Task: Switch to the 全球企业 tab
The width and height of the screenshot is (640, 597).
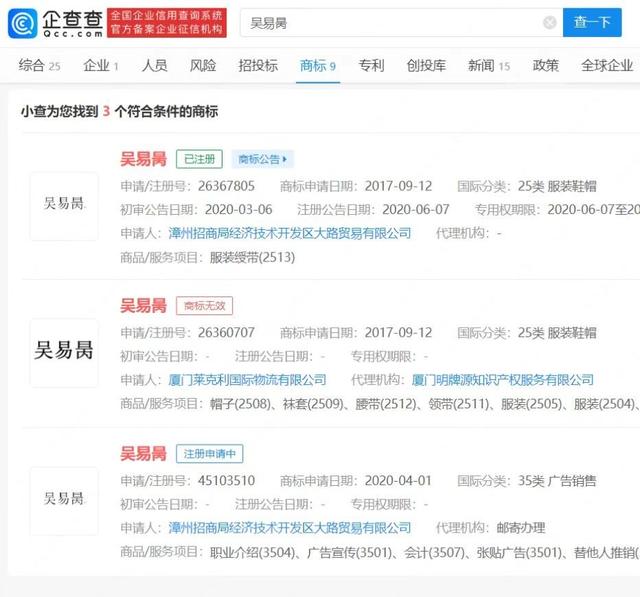Action: point(607,66)
